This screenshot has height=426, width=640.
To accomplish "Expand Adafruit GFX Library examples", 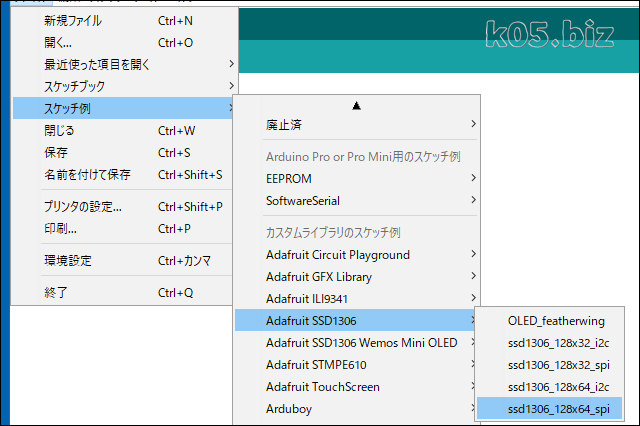I will pos(356,277).
